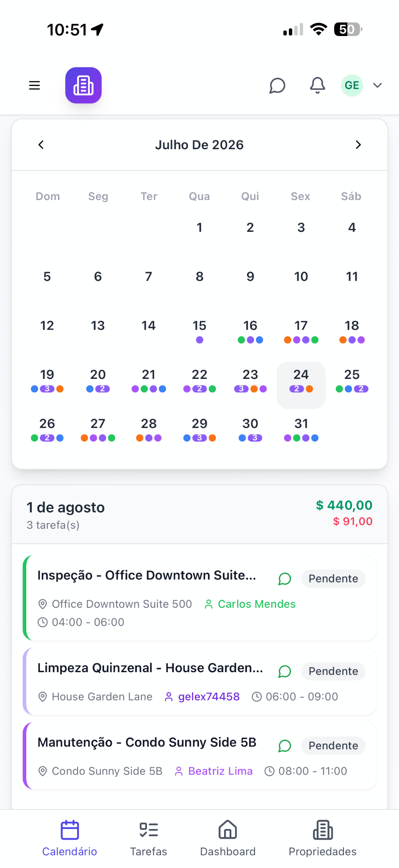Open the hamburger menu

(34, 85)
